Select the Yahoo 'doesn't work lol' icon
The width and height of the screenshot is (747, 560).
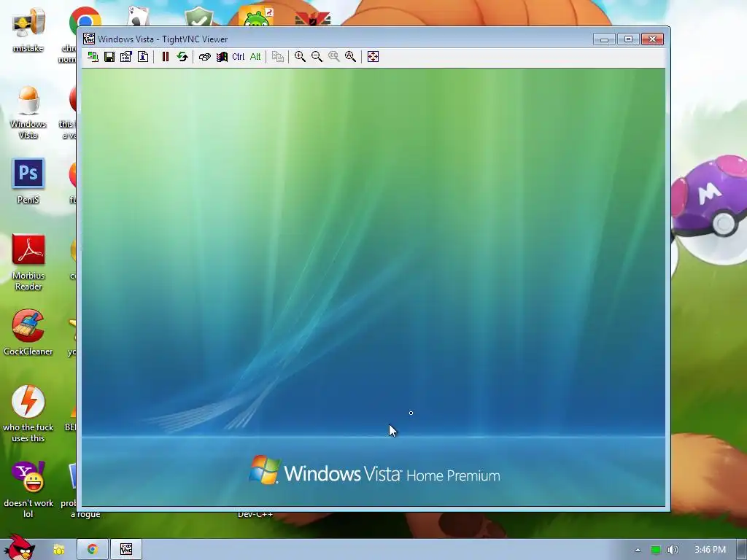pyautogui.click(x=28, y=489)
